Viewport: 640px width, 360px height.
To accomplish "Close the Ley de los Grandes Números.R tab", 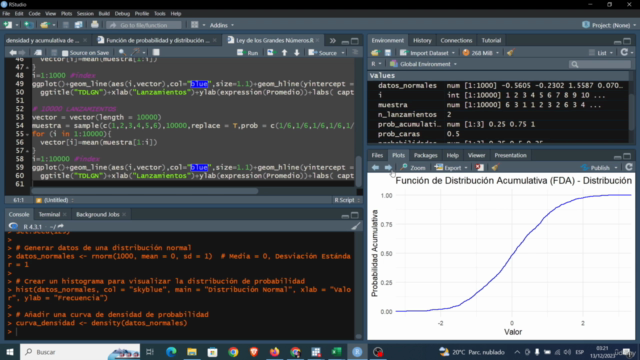I will click(x=318, y=40).
